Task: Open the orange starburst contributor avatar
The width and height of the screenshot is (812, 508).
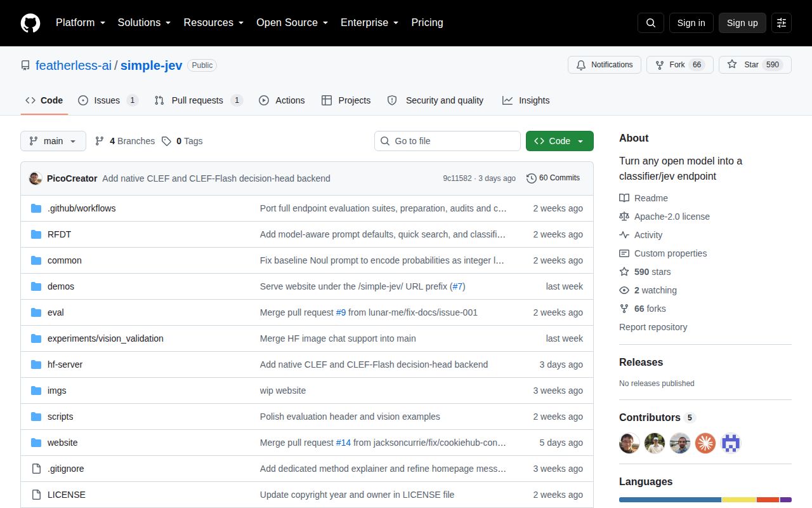Action: coord(705,443)
